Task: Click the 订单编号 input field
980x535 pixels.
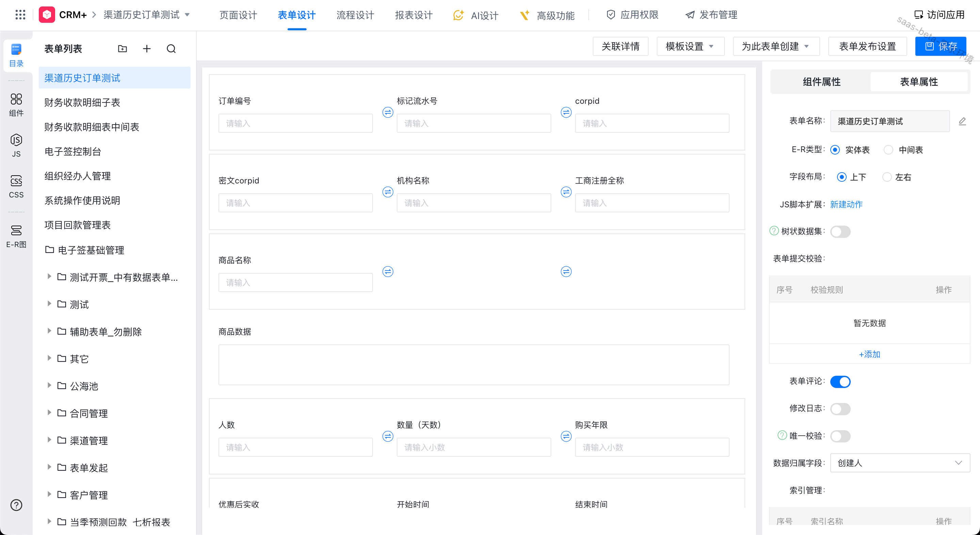Action: pos(295,123)
